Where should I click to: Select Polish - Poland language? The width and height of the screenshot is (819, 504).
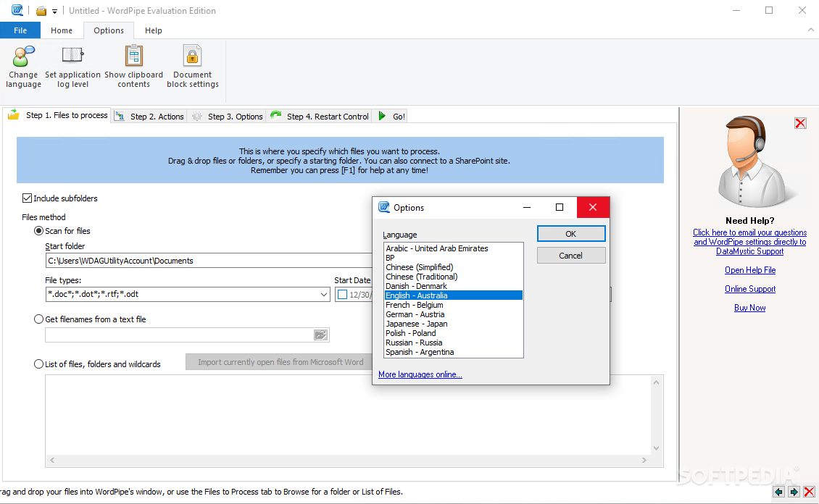click(453, 333)
